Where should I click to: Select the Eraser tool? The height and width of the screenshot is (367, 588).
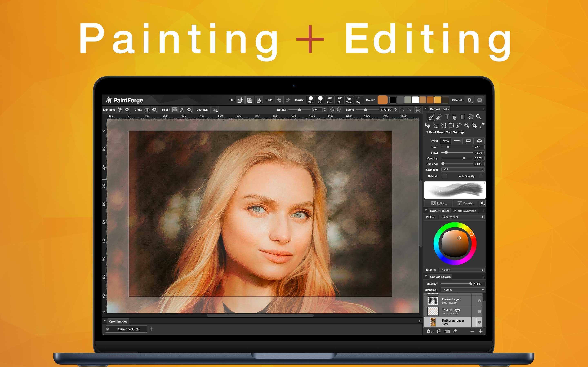pyautogui.click(x=439, y=117)
